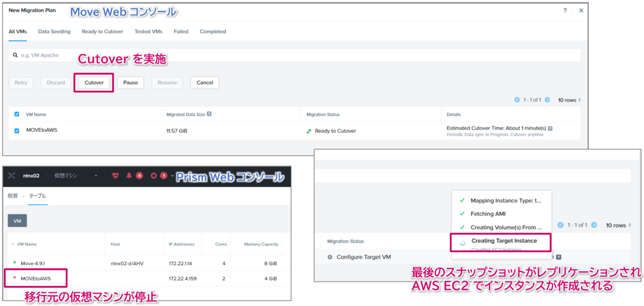Click 8 GiB memory cell of Move-4.9.1
Viewport: 644px width, 306px height.
click(269, 263)
